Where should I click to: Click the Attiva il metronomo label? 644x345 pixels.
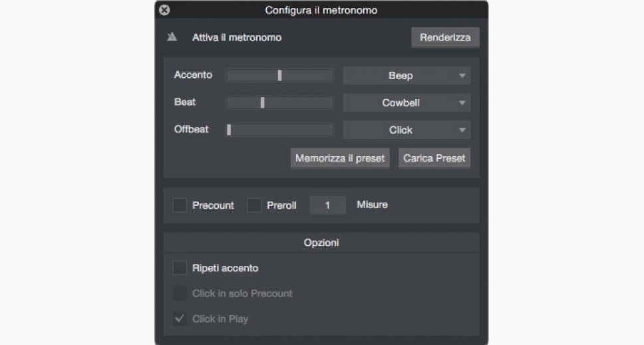coord(237,38)
